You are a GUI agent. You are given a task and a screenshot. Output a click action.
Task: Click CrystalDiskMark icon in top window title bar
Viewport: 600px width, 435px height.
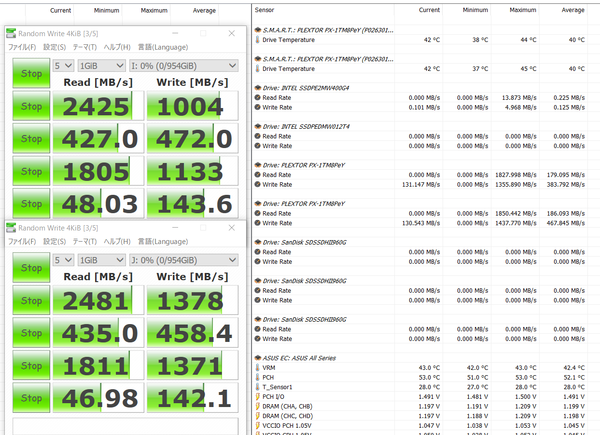[x=11, y=34]
